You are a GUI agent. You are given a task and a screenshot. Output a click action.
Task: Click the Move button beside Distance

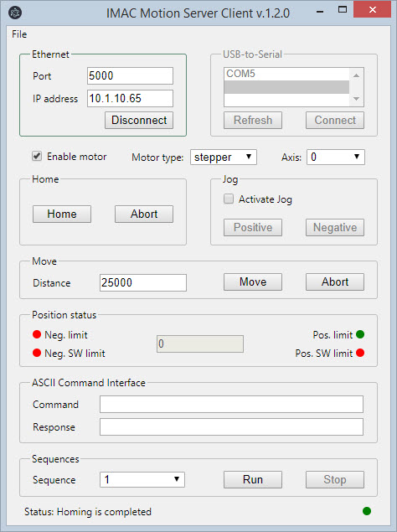pos(253,282)
